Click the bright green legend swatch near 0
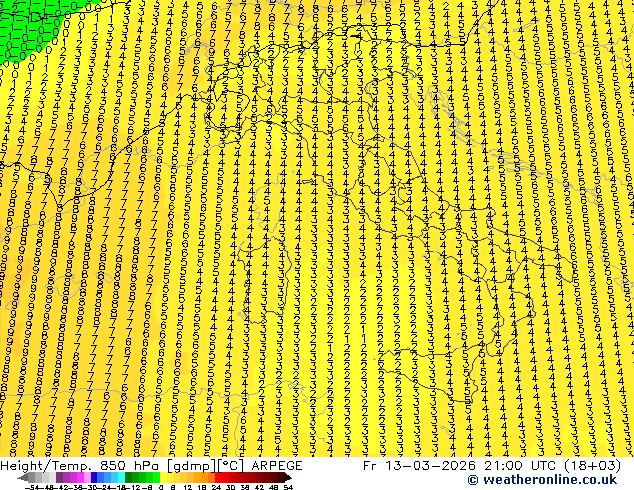This screenshot has width=634, height=490. [x=156, y=477]
